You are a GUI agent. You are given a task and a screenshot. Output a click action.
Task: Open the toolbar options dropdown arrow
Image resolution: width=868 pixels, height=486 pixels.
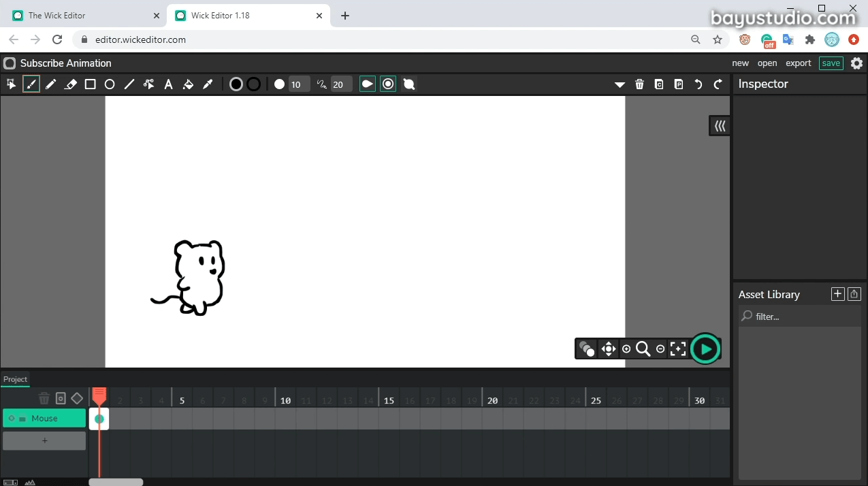[620, 84]
